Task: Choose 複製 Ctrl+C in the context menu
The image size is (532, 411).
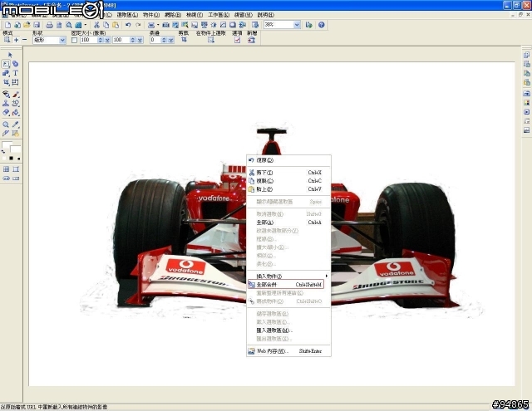Action: pyautogui.click(x=288, y=181)
